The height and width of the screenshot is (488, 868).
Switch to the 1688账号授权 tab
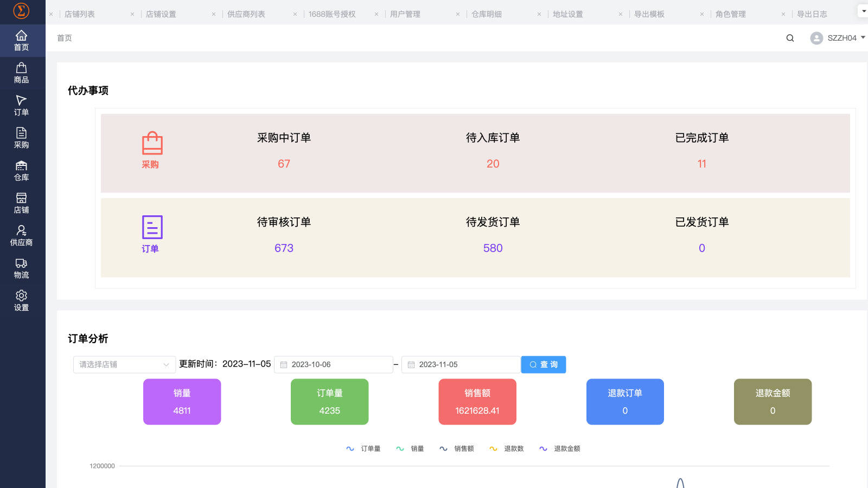[332, 14]
